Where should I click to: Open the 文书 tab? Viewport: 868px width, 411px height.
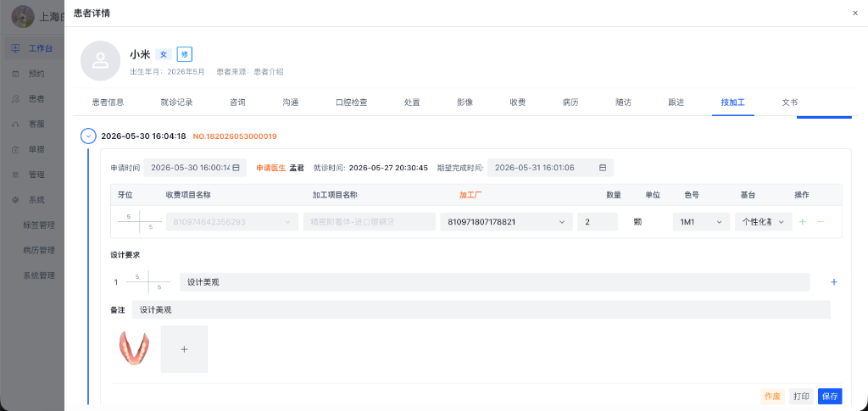click(790, 103)
